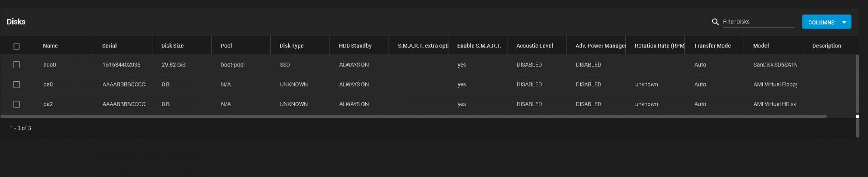Screen dimensions: 868x177
Task: Click the HDD Standby column header
Action: pos(355,46)
